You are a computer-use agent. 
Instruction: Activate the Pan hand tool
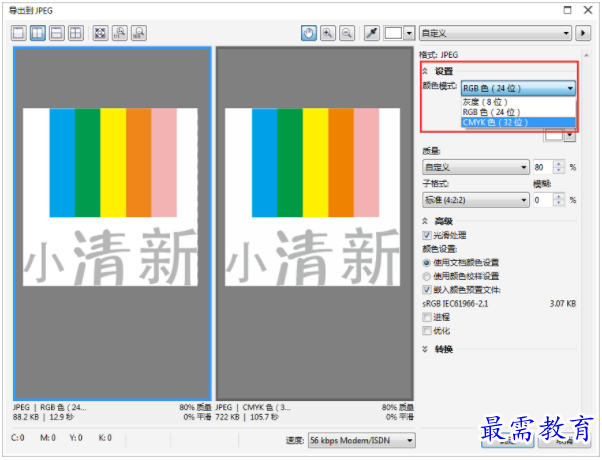tap(309, 33)
